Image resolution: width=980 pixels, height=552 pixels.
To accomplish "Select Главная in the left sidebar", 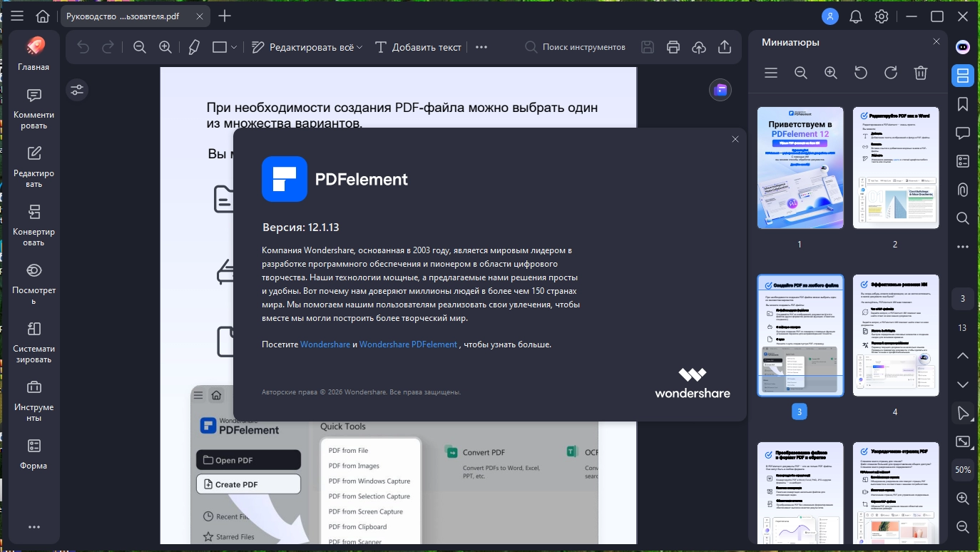I will pyautogui.click(x=34, y=54).
